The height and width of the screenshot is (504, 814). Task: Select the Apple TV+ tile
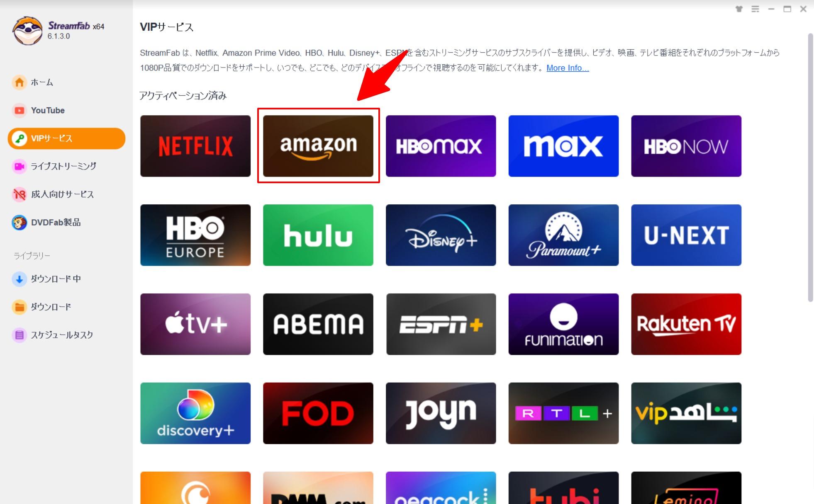[195, 324]
